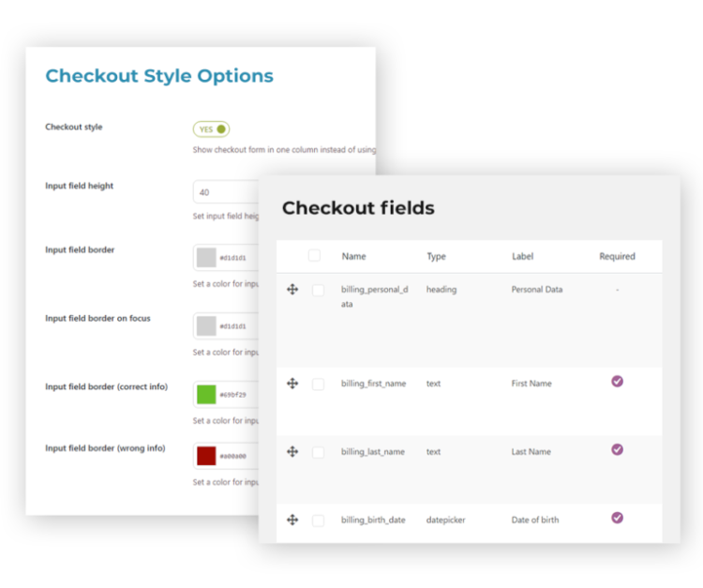Open Input field border on focus swatch
This screenshot has width=703, height=588.
[206, 326]
